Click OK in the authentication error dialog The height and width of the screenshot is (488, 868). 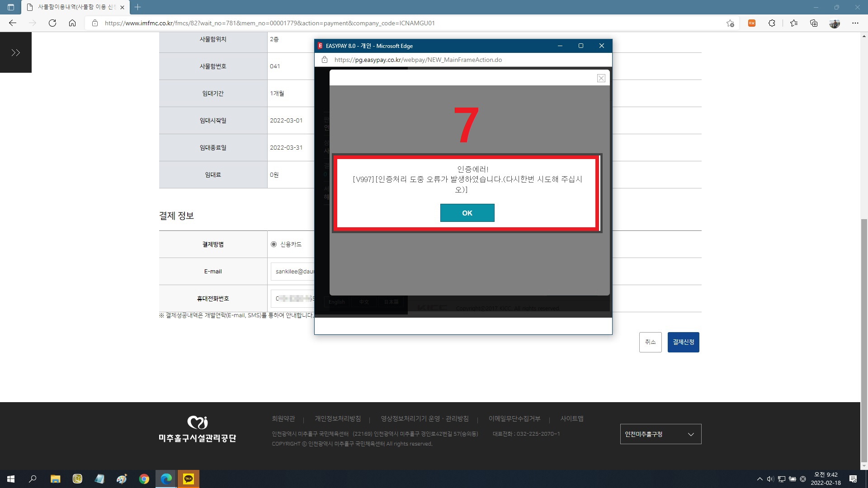467,213
